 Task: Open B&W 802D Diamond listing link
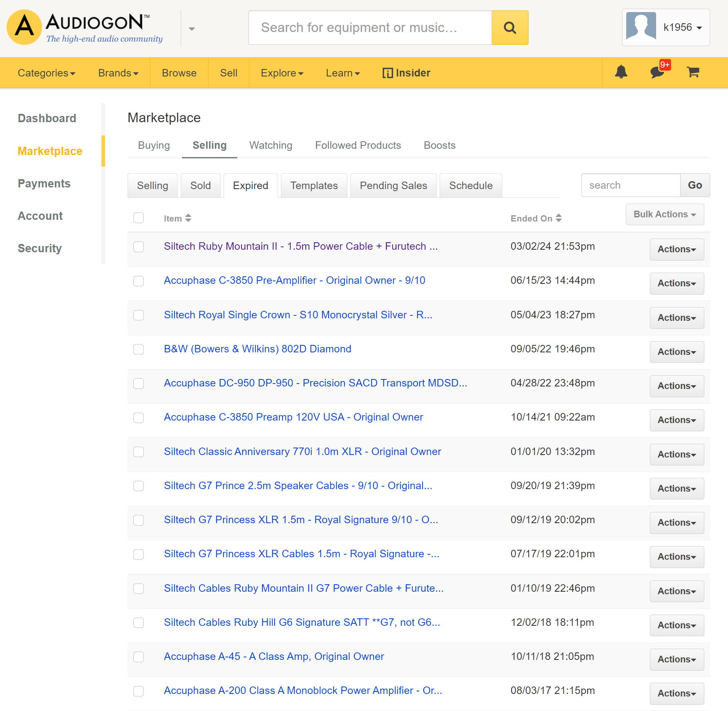coord(257,349)
